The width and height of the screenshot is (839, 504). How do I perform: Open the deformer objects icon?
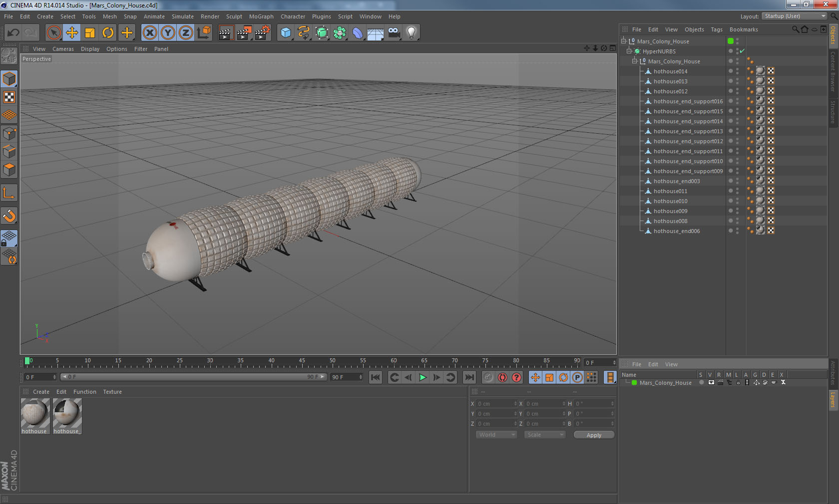click(x=358, y=33)
